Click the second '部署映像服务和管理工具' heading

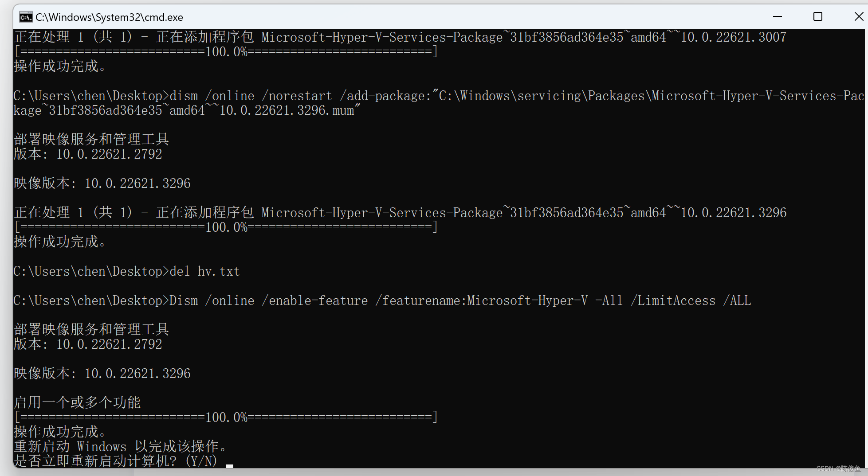pyautogui.click(x=91, y=329)
